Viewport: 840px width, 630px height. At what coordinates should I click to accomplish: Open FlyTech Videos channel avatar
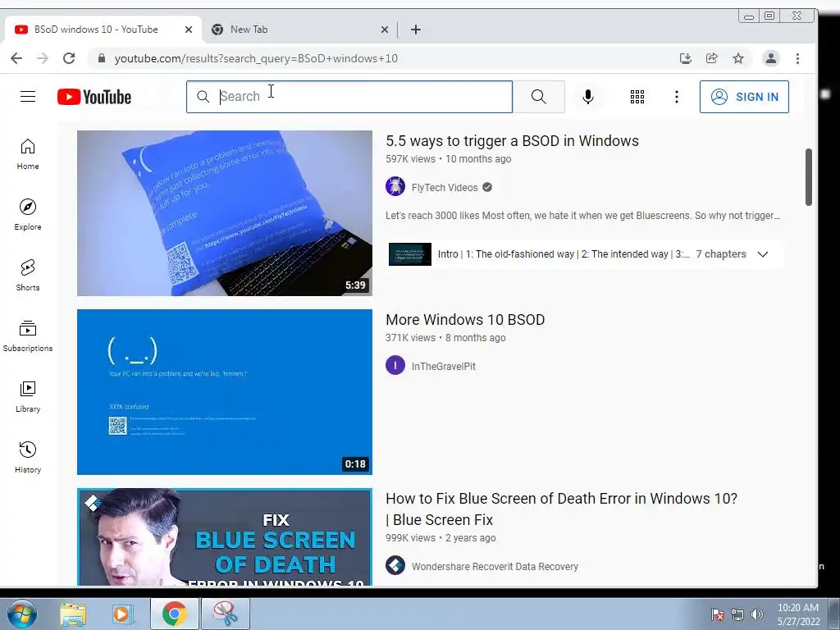(395, 187)
